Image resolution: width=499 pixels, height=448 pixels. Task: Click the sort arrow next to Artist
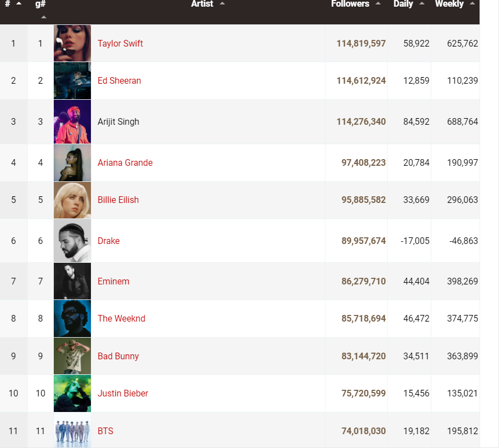tap(222, 3)
